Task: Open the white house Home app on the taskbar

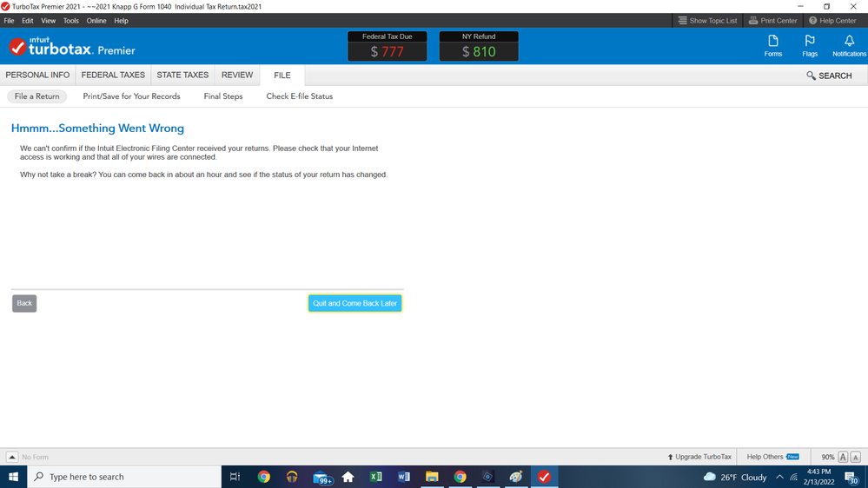Action: [348, 477]
